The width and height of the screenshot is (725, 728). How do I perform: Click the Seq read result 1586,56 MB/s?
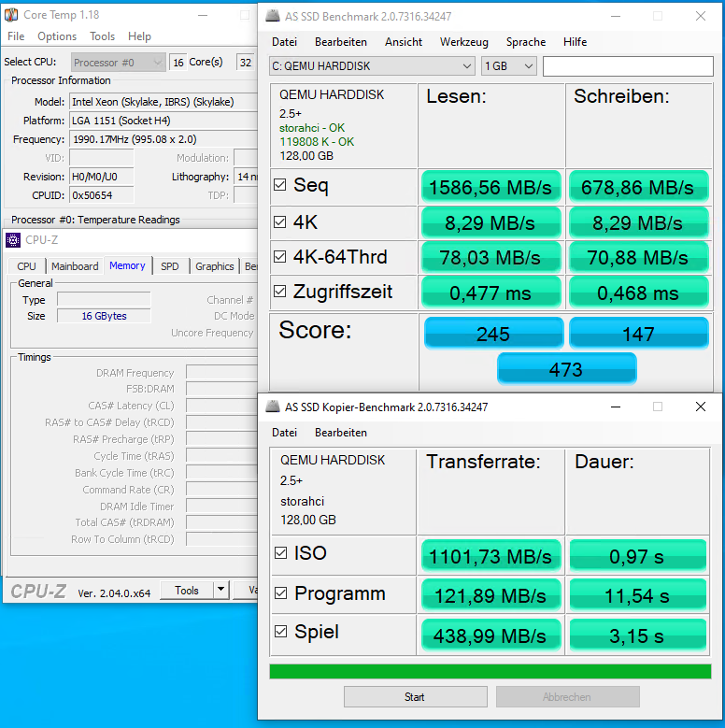pyautogui.click(x=491, y=187)
